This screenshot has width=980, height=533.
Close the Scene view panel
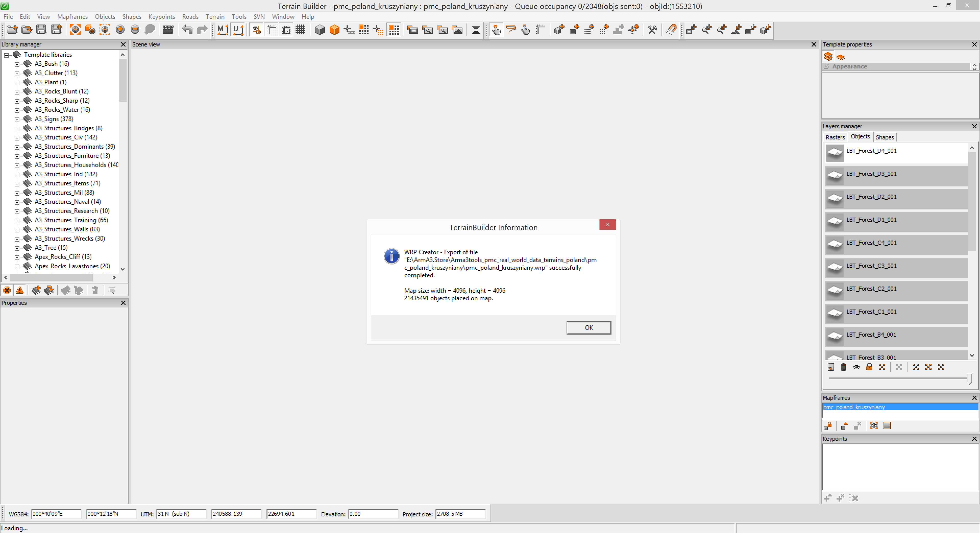coord(814,44)
